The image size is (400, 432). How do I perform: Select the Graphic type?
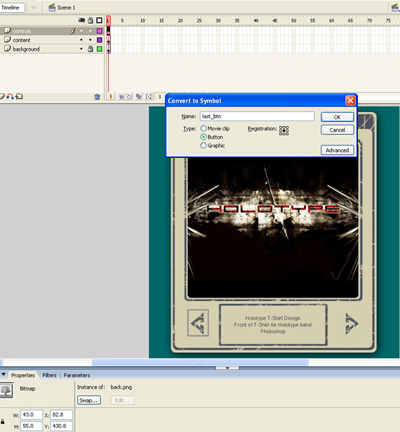(x=203, y=145)
